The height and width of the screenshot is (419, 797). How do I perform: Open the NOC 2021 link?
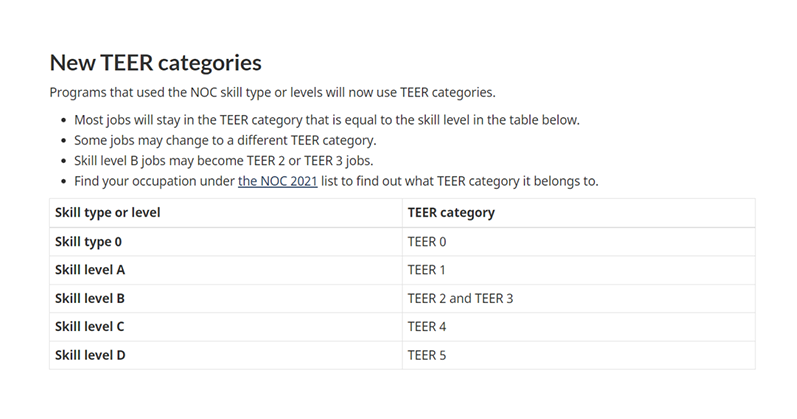278,181
